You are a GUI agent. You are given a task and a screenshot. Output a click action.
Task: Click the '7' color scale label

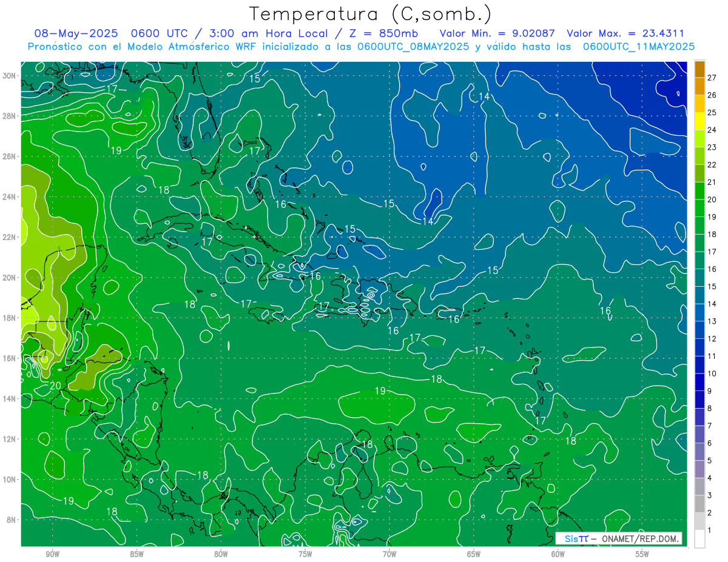[x=710, y=426]
